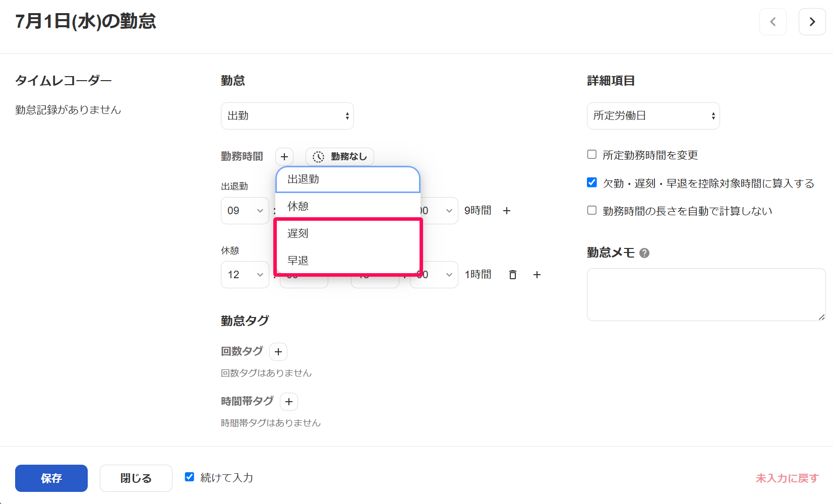Go to the next day with the right chevron
833x504 pixels.
coord(812,22)
